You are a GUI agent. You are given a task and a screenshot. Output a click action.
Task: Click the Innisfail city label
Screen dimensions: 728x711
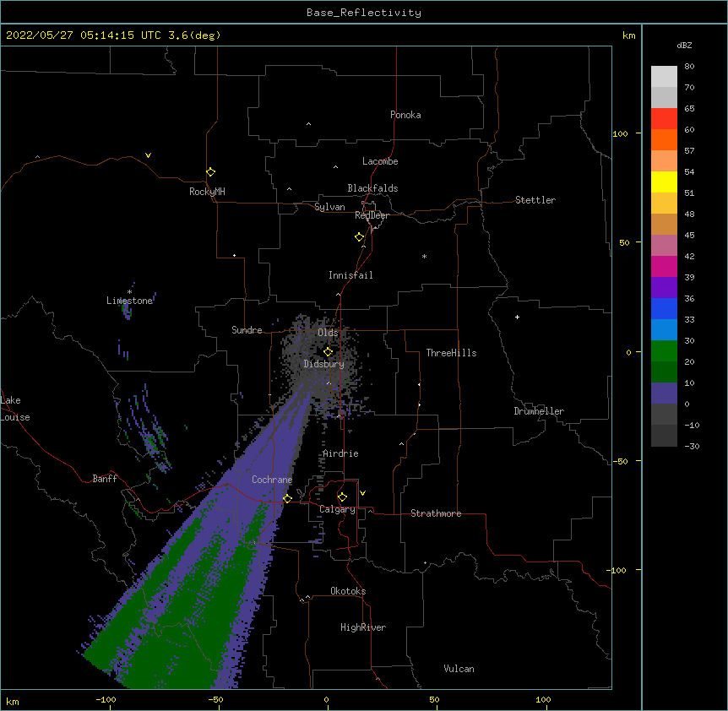[350, 275]
